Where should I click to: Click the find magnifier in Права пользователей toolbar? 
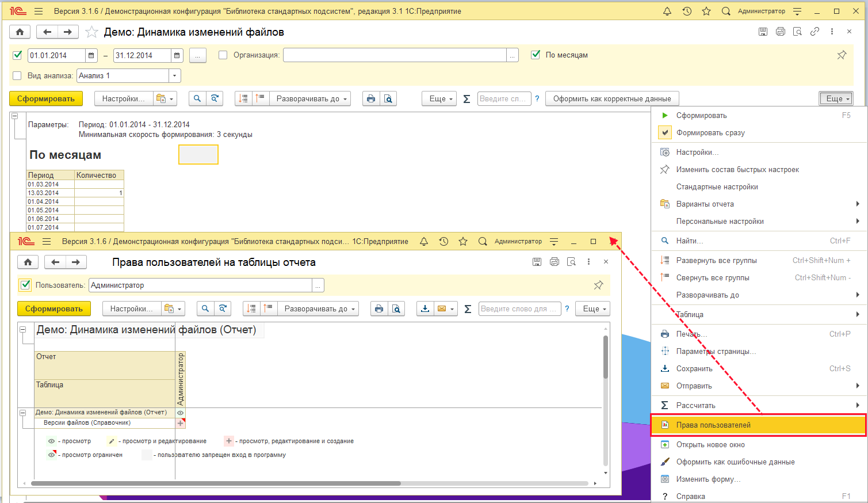point(205,308)
